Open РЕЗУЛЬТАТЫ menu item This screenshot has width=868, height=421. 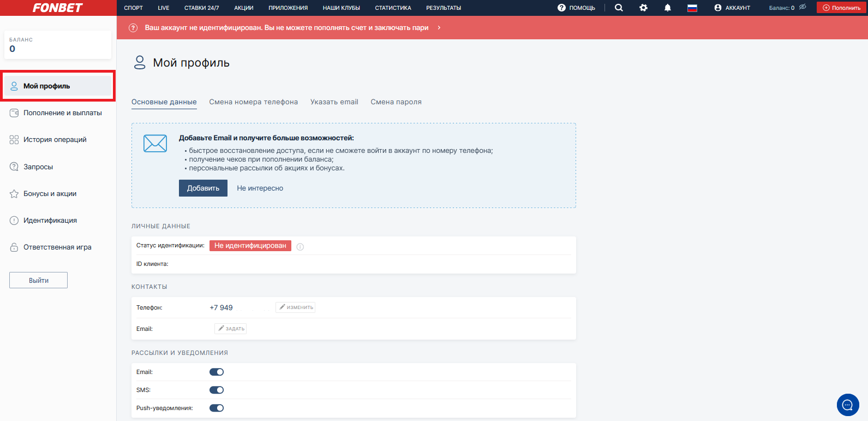coord(444,8)
